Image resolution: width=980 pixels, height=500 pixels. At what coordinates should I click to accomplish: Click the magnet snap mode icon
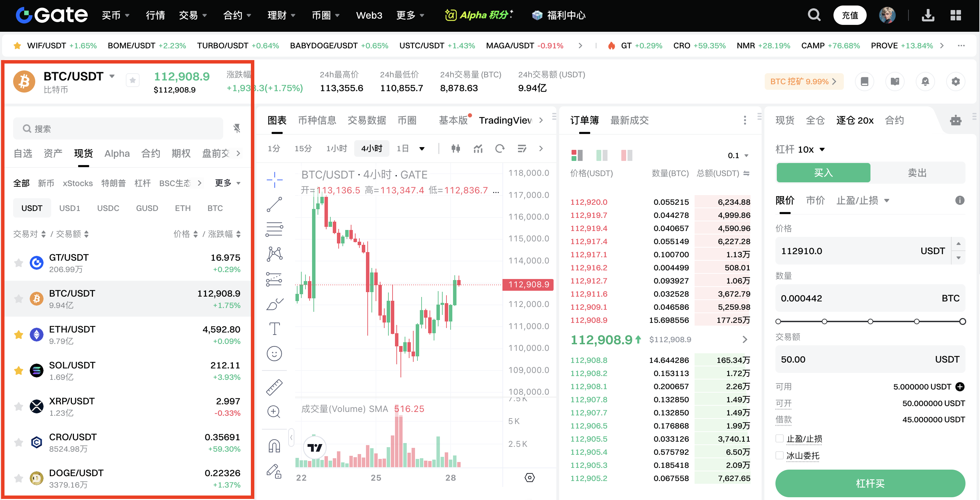pos(274,446)
